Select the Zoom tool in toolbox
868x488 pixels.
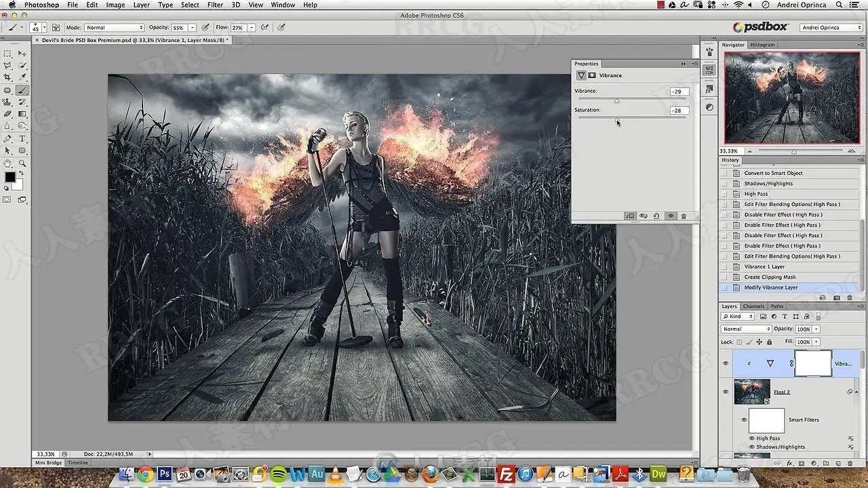coord(22,163)
